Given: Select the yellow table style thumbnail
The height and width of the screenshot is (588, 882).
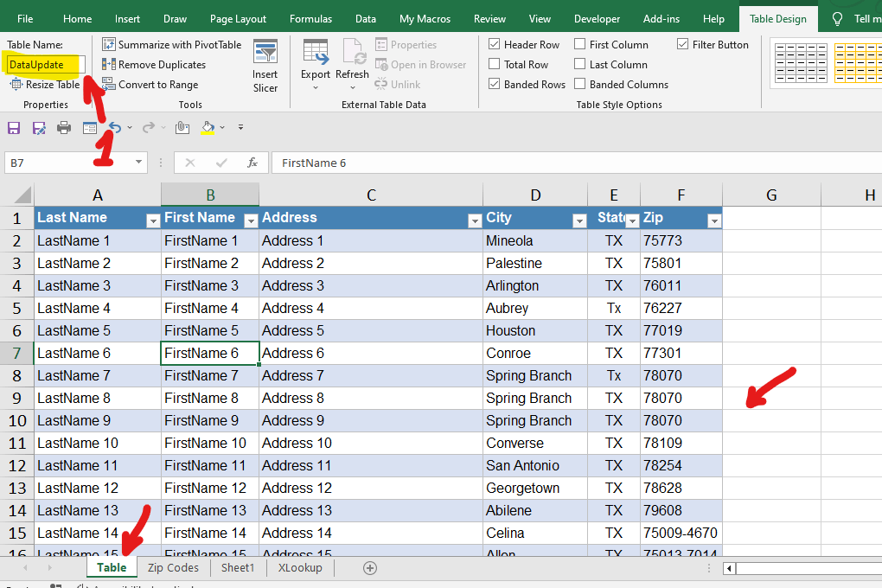Looking at the screenshot, I should (x=857, y=63).
